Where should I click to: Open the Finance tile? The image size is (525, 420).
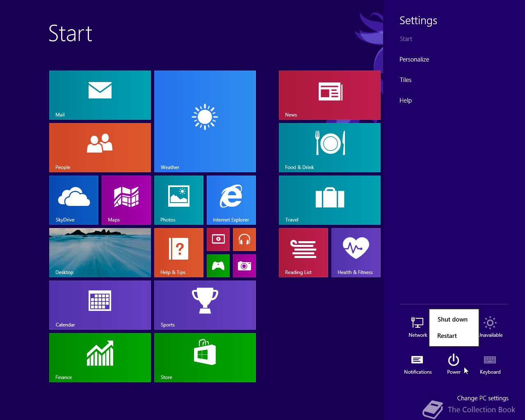(x=100, y=358)
